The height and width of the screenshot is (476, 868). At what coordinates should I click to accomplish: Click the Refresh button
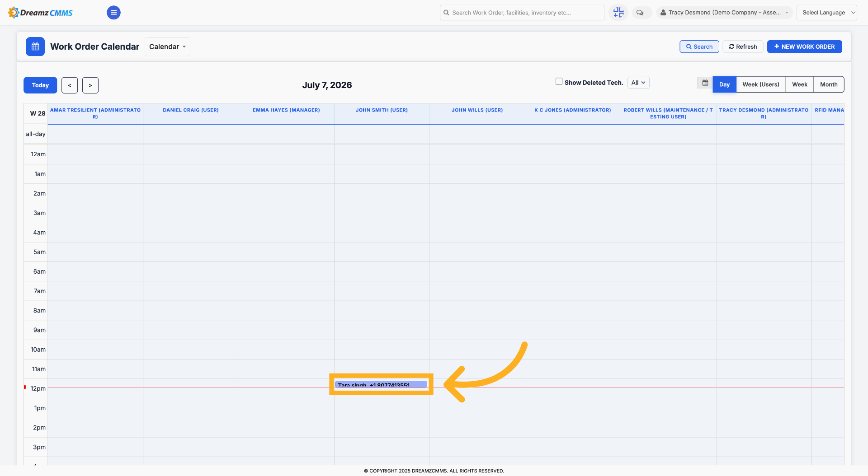coord(743,47)
